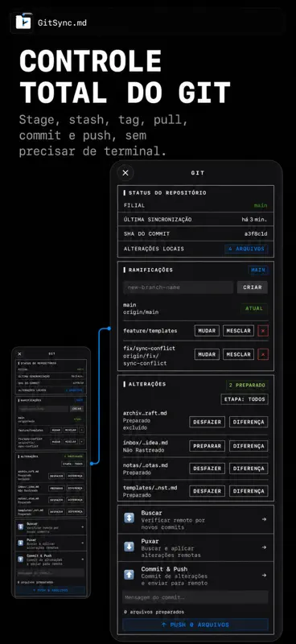Screen dimensions: 296x644
Task: Click the Buscar row title in large panel
Action: 151,513
